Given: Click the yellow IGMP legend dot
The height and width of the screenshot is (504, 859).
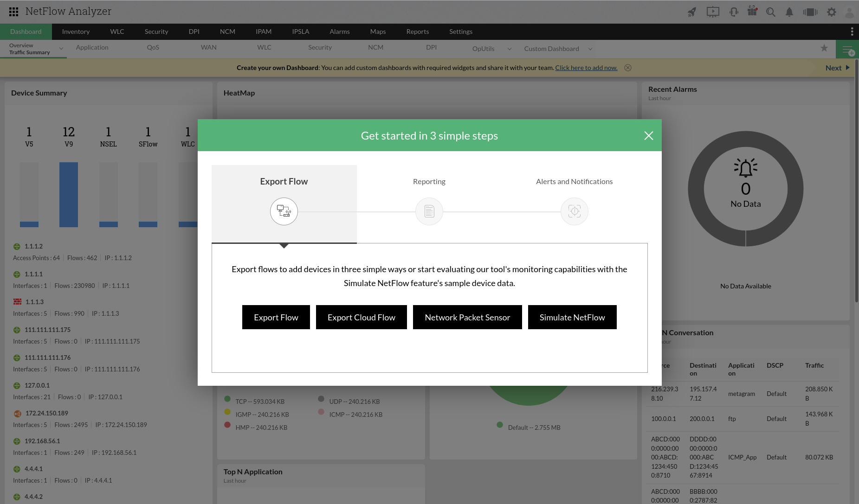Looking at the screenshot, I should pos(227,412).
